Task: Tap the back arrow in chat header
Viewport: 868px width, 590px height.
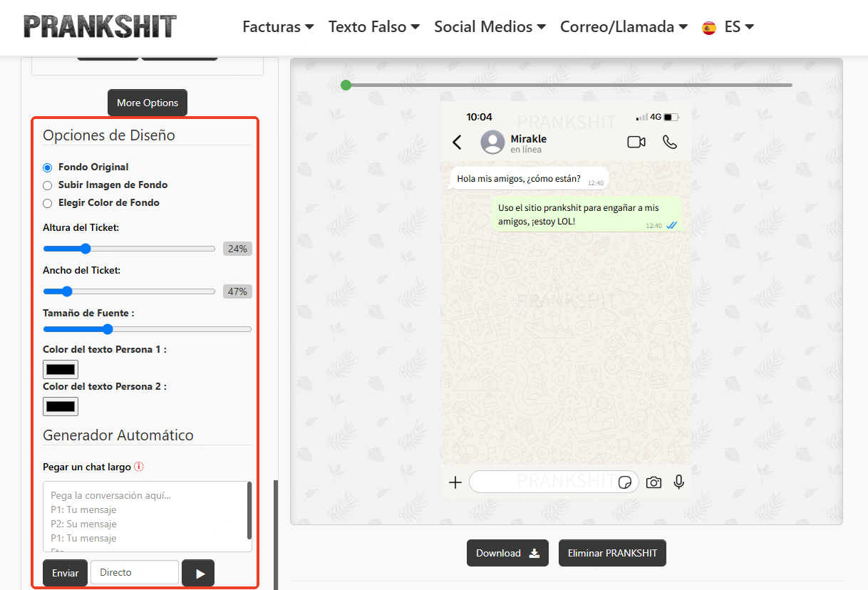Action: 458,143
